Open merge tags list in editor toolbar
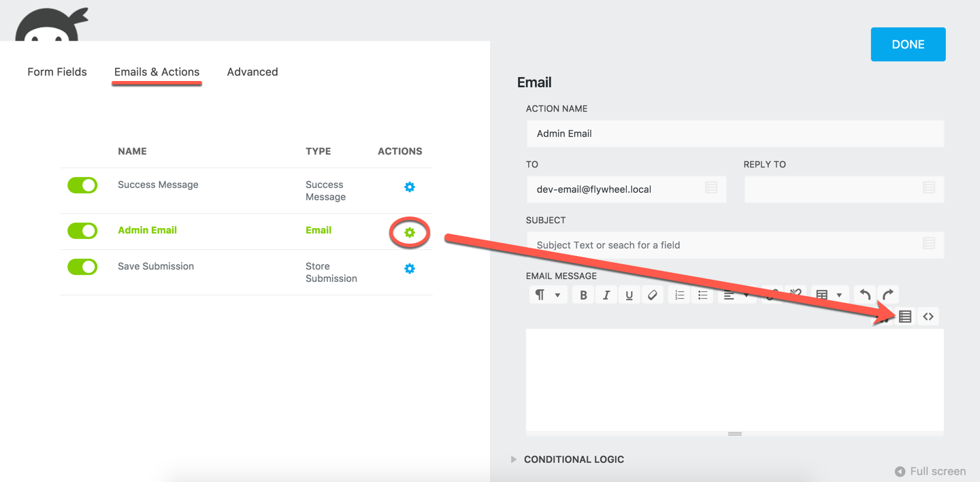This screenshot has width=980, height=482. pos(904,316)
